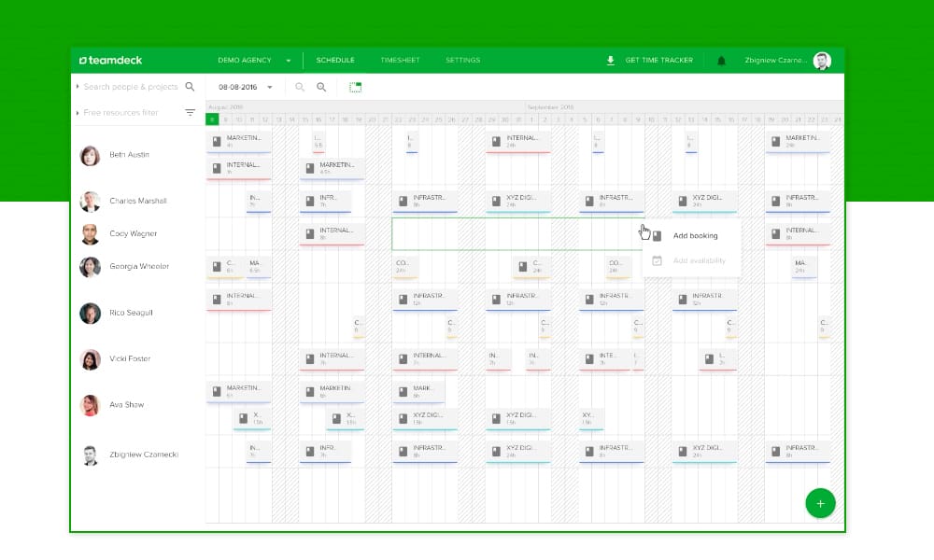Expand the Free resources filter arrow
This screenshot has height=560, width=934.
pos(78,113)
